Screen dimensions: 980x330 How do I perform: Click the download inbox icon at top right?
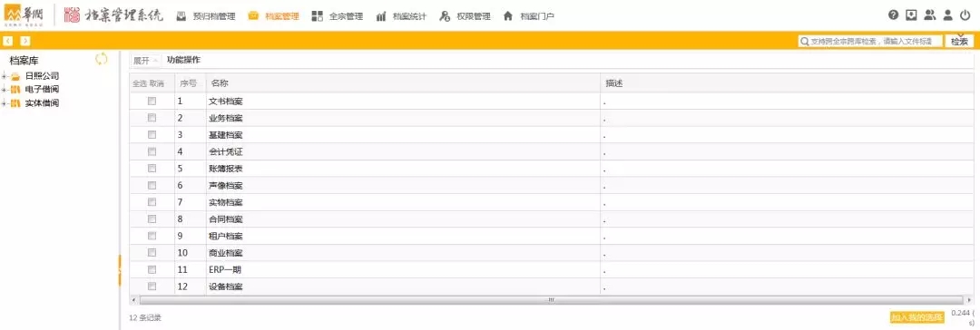pyautogui.click(x=911, y=15)
